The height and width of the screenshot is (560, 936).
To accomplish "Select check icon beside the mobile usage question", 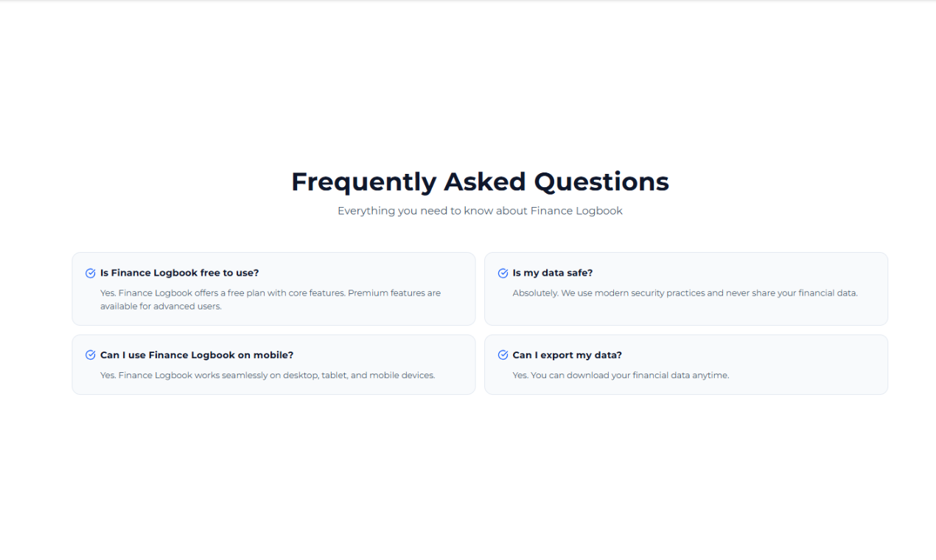I will pyautogui.click(x=91, y=355).
